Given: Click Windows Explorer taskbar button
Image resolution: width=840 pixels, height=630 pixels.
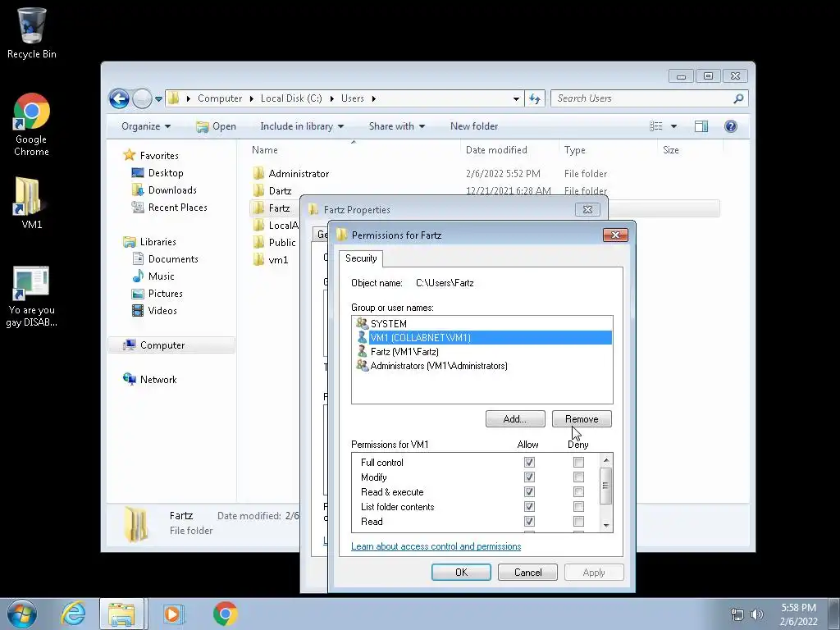Looking at the screenshot, I should tap(121, 614).
